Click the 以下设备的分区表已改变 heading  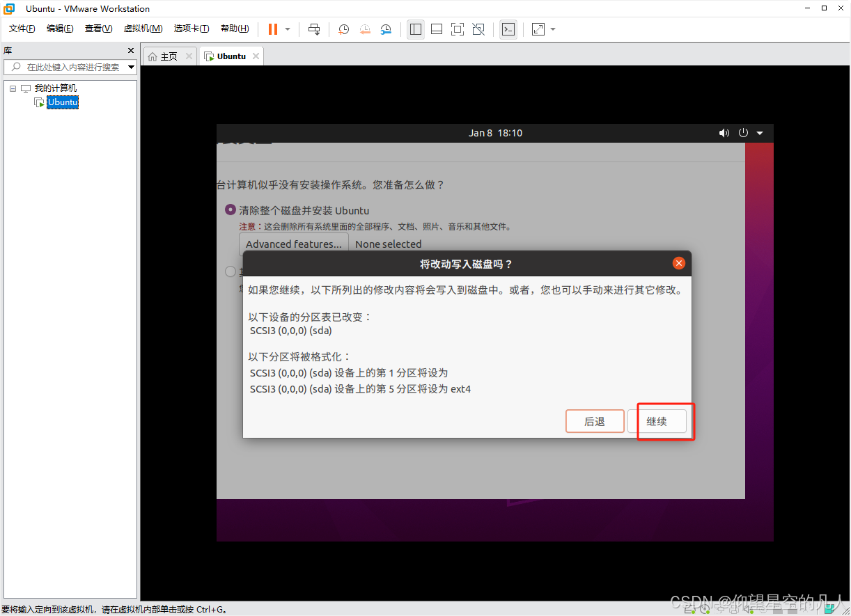click(x=311, y=317)
